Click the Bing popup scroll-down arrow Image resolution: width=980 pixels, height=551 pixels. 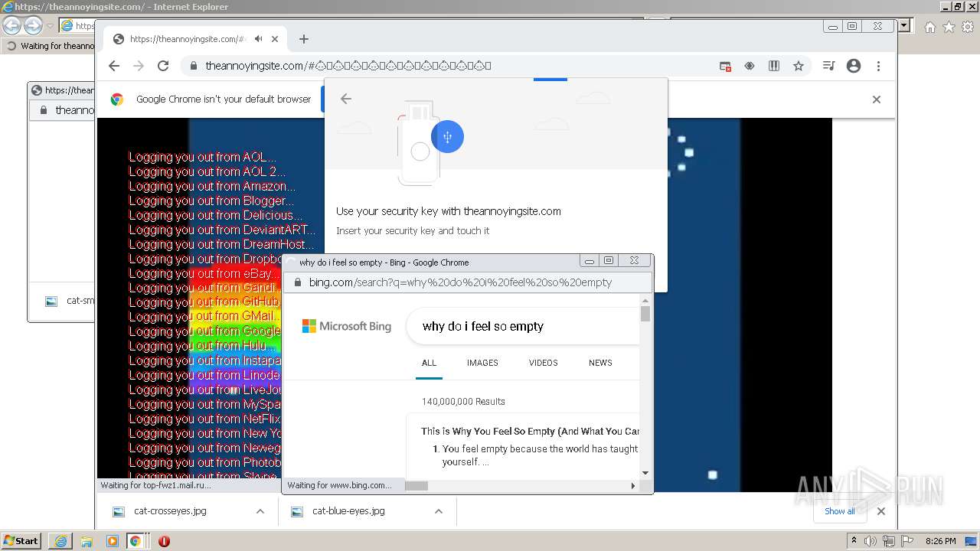click(645, 473)
